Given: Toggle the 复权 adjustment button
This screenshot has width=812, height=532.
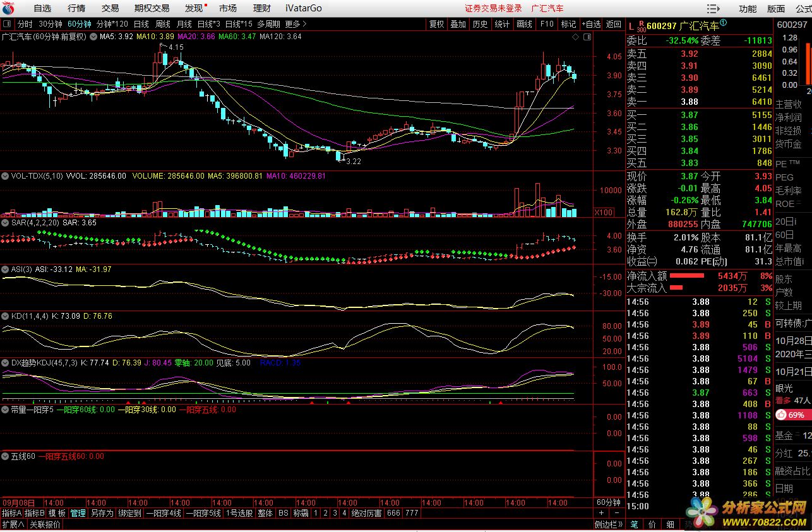Looking at the screenshot, I should [436, 24].
